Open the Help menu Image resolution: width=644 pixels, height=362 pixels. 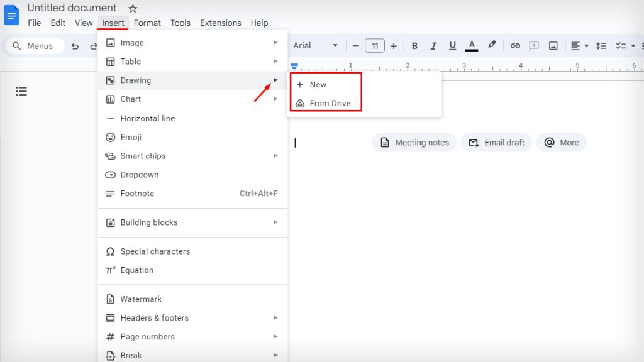259,23
